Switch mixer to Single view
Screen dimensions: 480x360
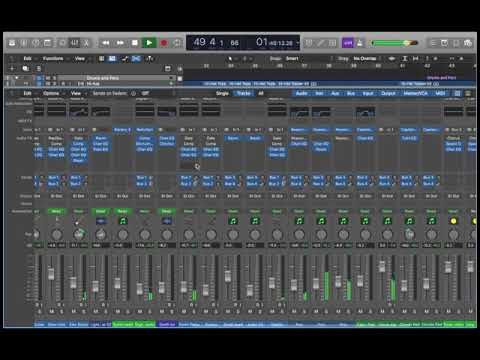pyautogui.click(x=222, y=93)
